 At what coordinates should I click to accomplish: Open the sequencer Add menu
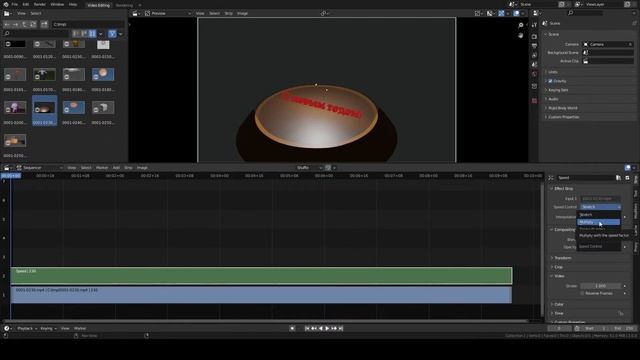116,168
